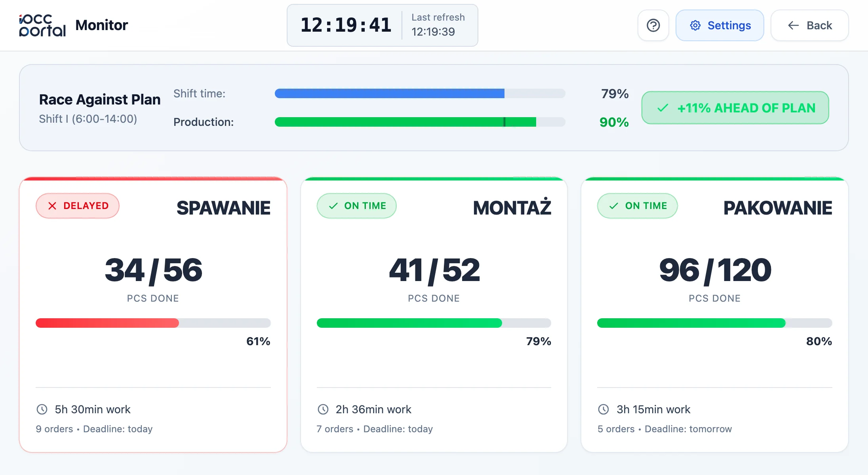Click the Race Against Plan heading
Viewport: 868px width, 475px height.
tap(100, 99)
